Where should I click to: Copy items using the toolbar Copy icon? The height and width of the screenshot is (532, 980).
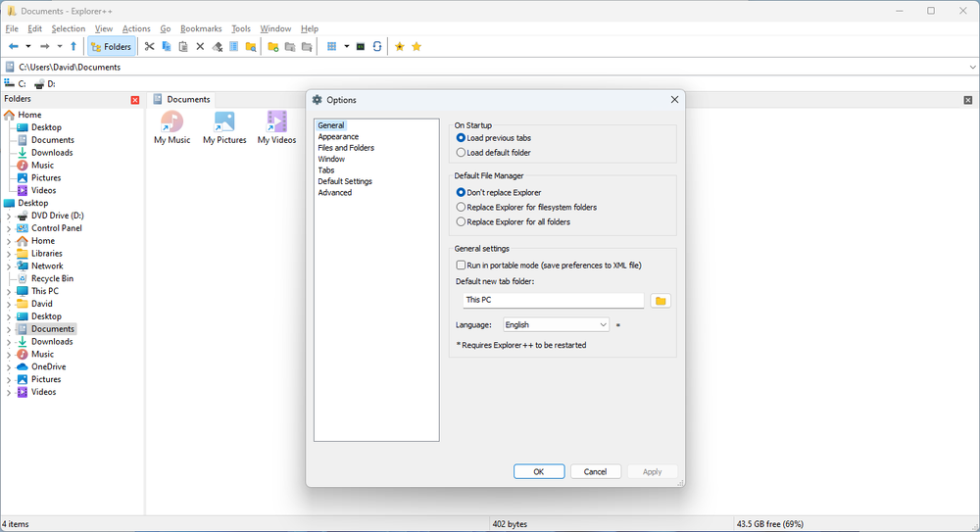point(167,46)
